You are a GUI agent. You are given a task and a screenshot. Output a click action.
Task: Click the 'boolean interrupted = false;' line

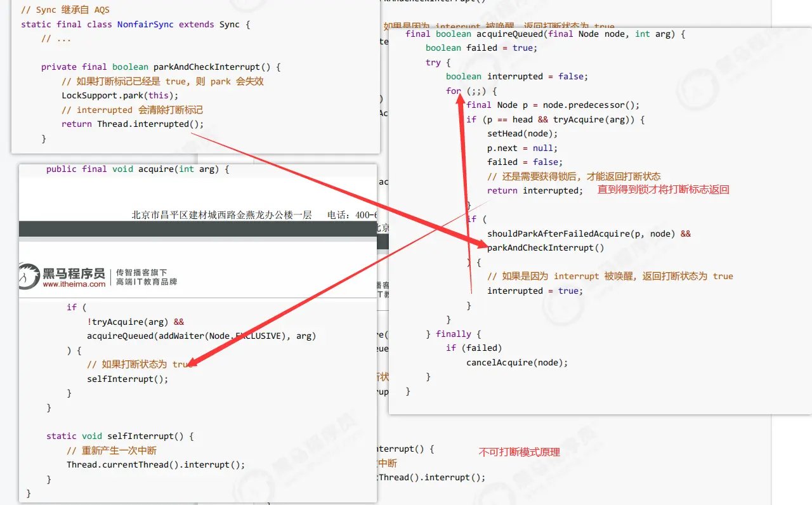517,76
